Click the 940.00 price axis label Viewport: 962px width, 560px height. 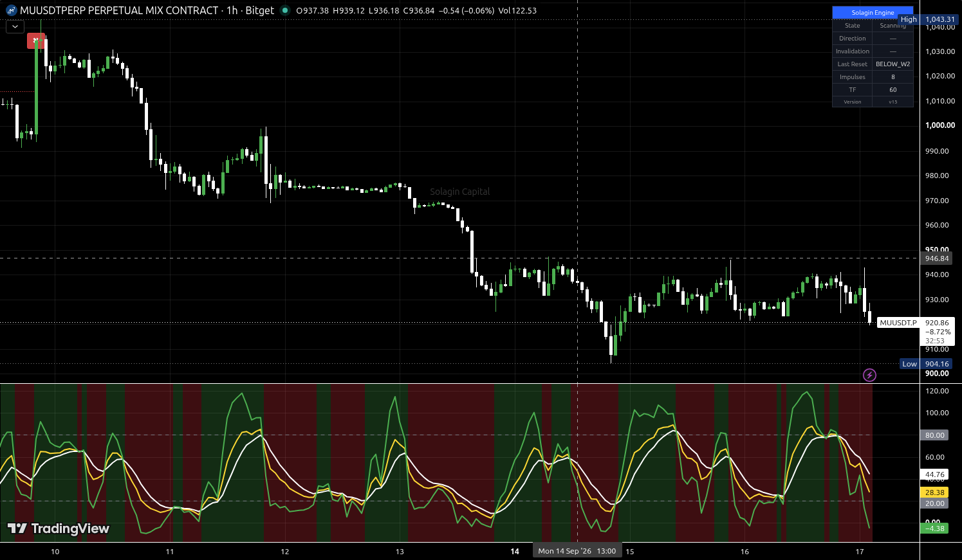click(937, 275)
